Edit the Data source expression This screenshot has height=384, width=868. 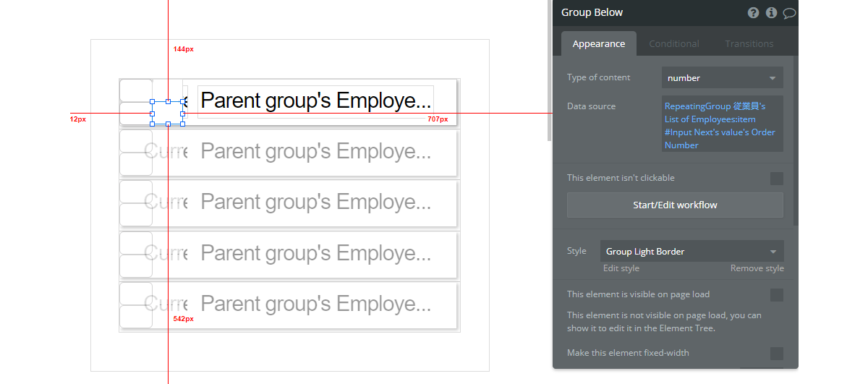click(722, 124)
